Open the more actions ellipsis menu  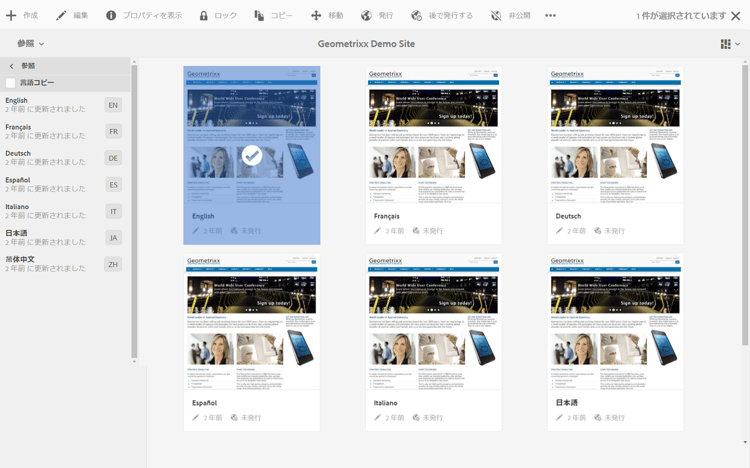click(551, 15)
